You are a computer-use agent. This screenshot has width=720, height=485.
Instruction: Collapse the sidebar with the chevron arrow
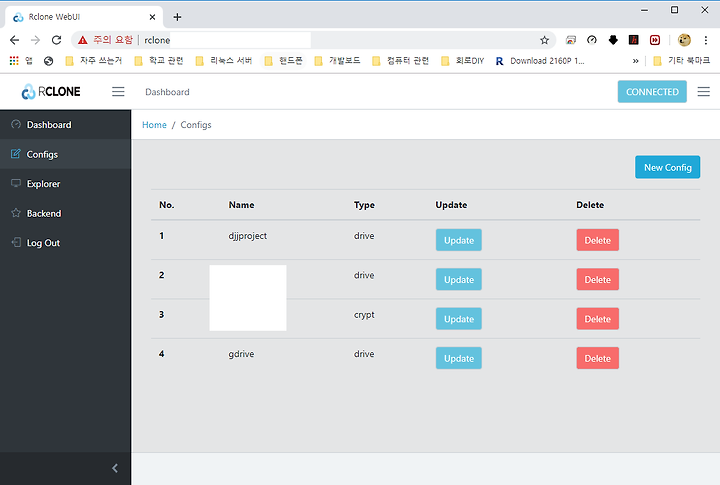tap(115, 468)
